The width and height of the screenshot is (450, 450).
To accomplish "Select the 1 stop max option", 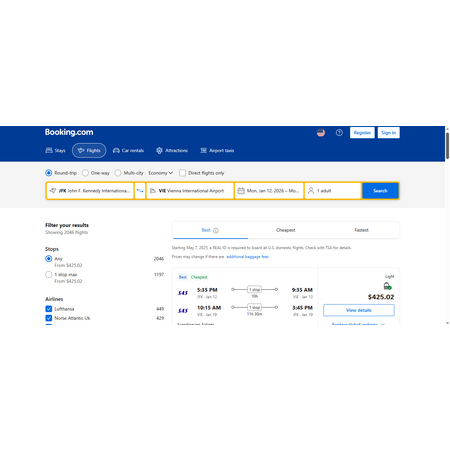I will point(49,274).
